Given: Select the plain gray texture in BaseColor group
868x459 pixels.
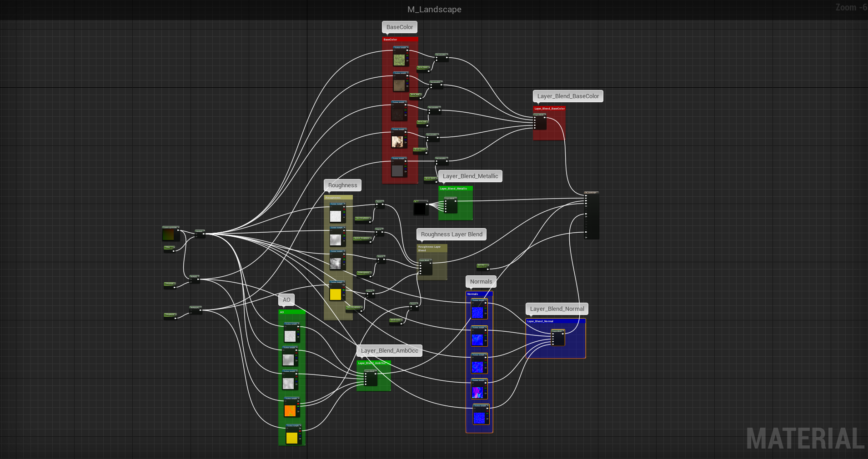Looking at the screenshot, I should coord(397,170).
